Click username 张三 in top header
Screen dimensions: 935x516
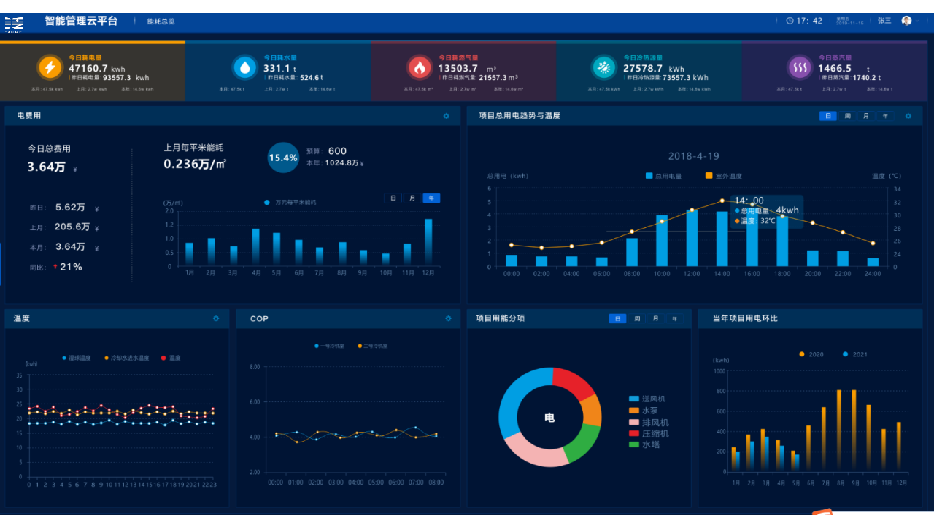pos(885,21)
